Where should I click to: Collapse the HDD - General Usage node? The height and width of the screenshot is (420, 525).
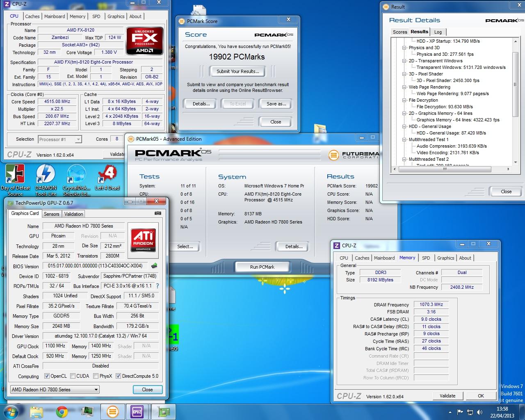pyautogui.click(x=404, y=126)
